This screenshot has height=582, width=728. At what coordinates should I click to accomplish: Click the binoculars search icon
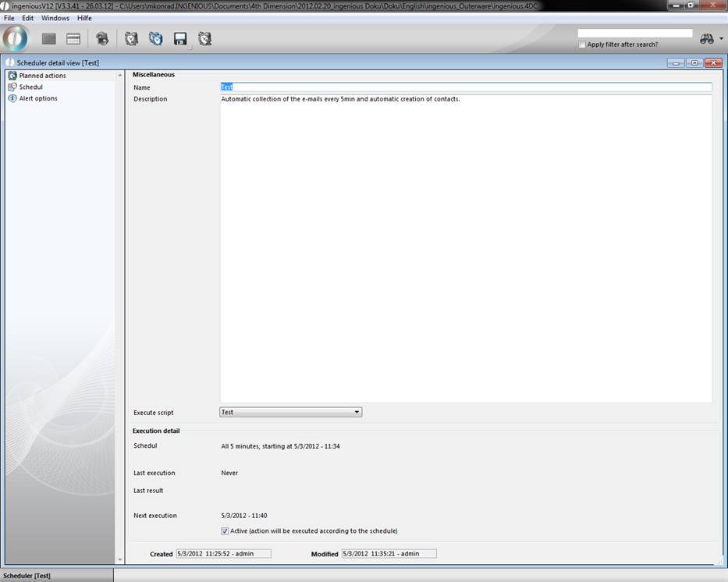click(x=707, y=39)
